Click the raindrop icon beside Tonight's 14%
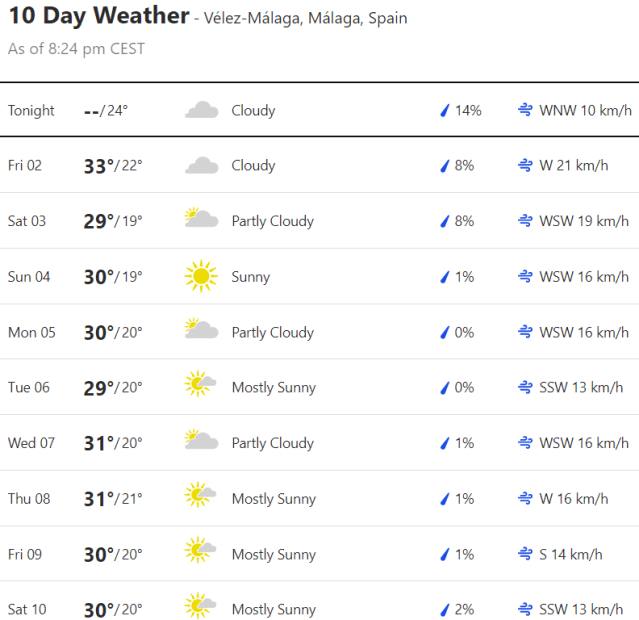The height and width of the screenshot is (620, 639). (445, 111)
